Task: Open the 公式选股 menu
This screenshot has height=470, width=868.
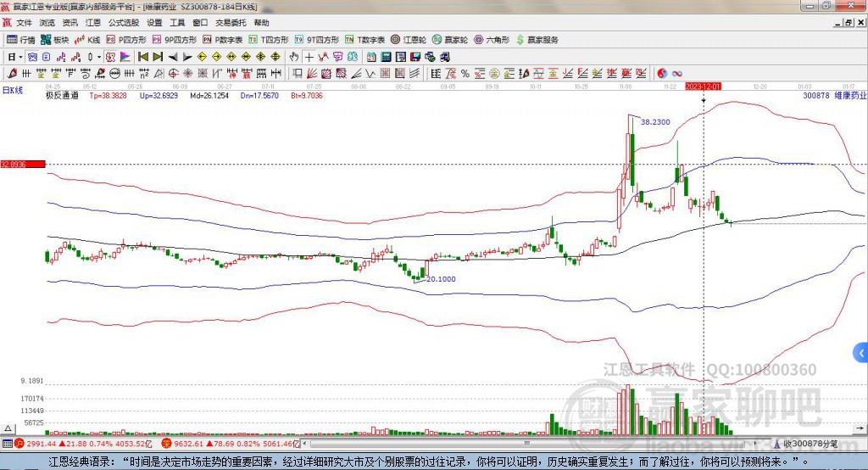Action: [x=124, y=23]
